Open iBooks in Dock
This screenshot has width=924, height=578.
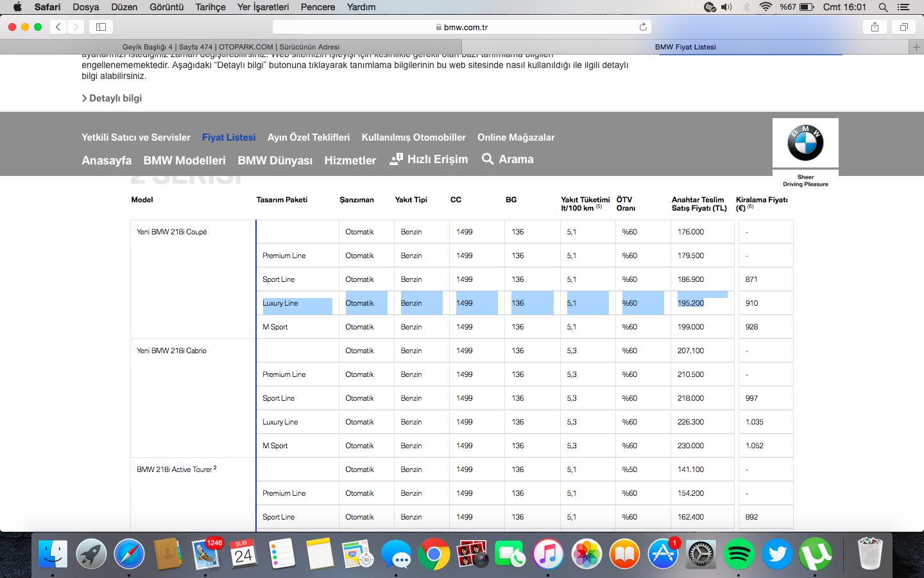tap(624, 554)
